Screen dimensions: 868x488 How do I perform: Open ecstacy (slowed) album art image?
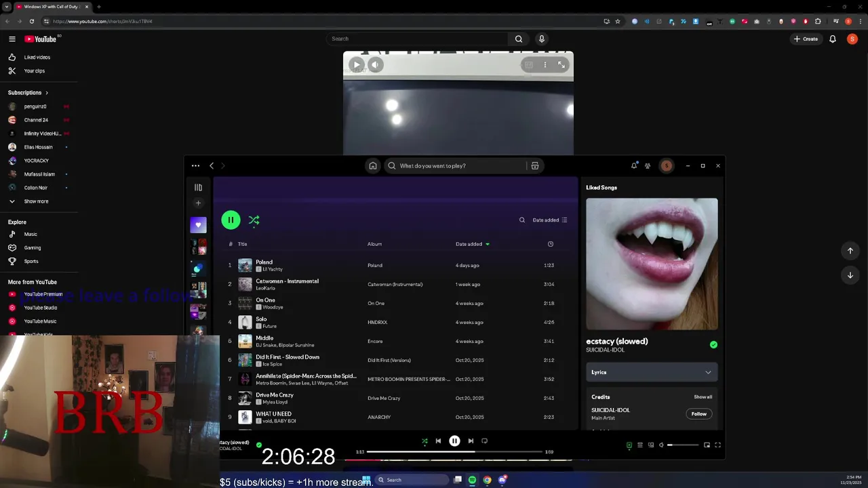point(652,264)
